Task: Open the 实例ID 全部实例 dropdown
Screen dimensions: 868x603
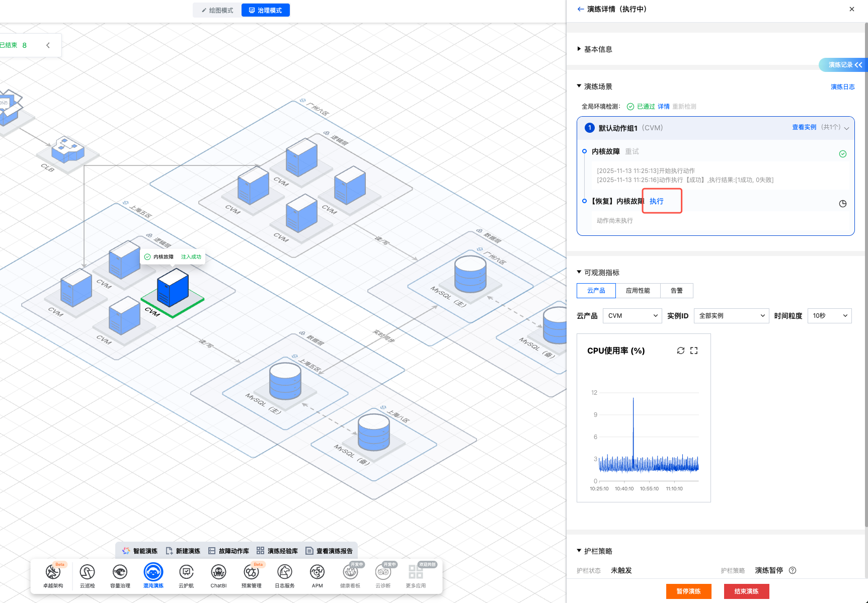Action: click(731, 316)
